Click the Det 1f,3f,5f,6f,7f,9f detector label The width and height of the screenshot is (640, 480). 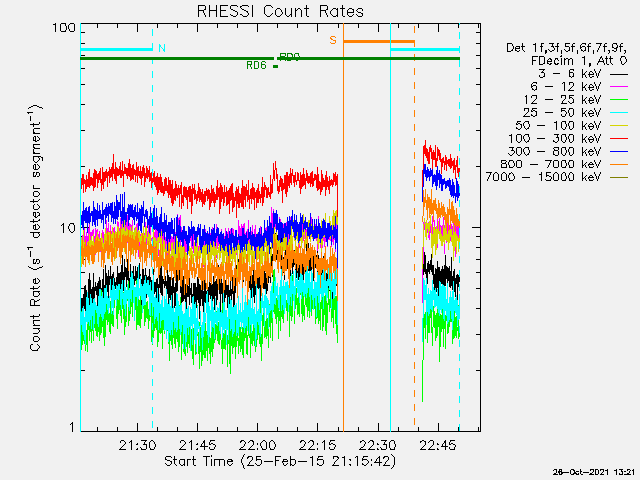[567, 48]
